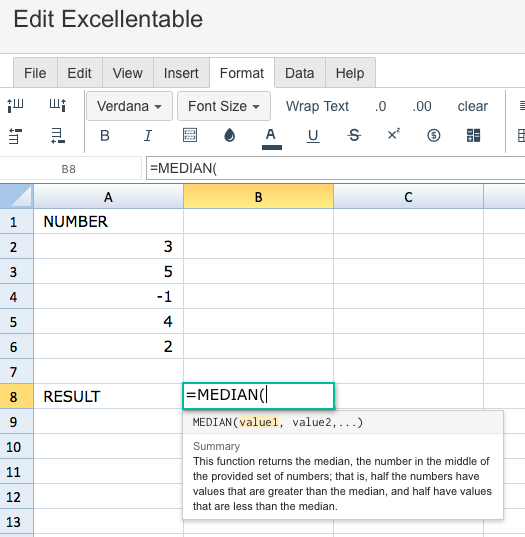The width and height of the screenshot is (525, 537).
Task: Toggle bold formatting
Action: pyautogui.click(x=105, y=136)
